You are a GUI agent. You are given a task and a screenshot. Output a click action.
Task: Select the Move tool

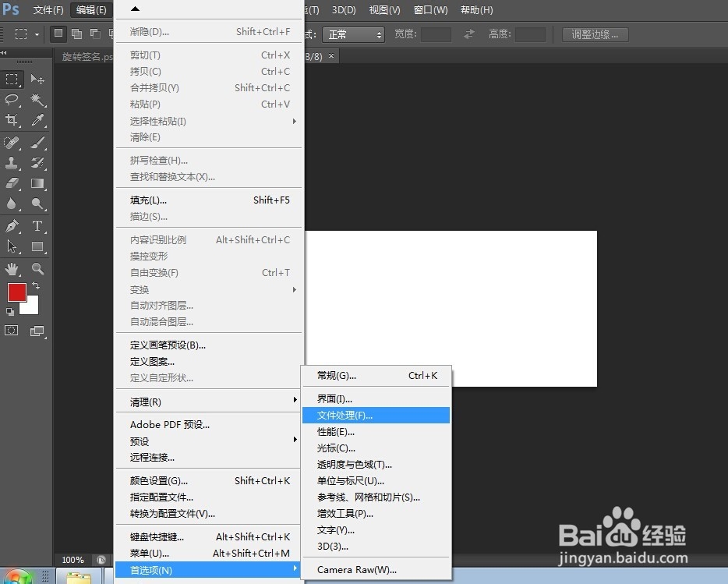37,79
